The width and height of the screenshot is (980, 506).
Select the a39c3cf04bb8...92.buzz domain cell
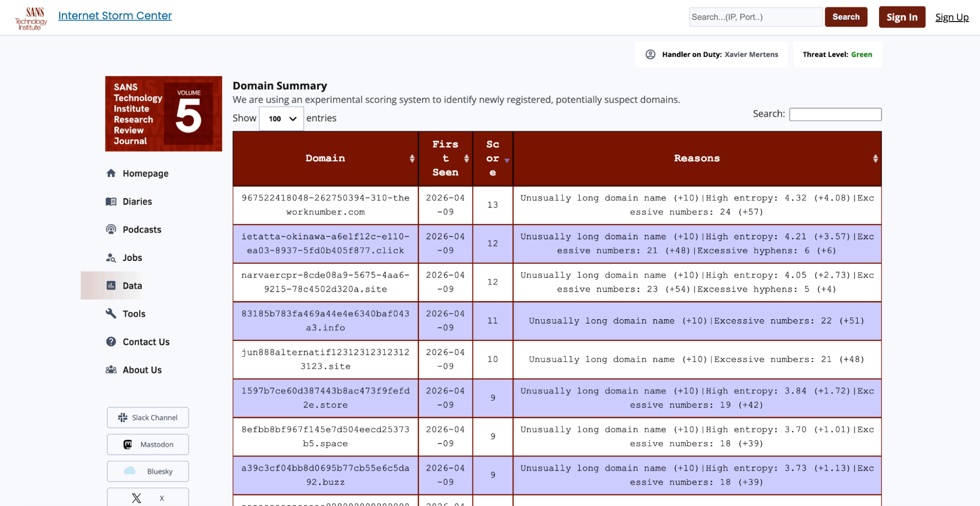(326, 475)
